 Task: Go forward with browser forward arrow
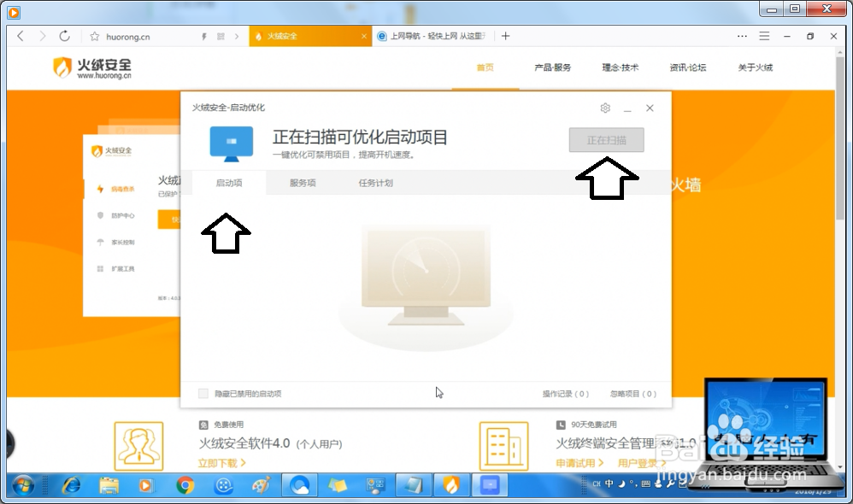click(43, 37)
